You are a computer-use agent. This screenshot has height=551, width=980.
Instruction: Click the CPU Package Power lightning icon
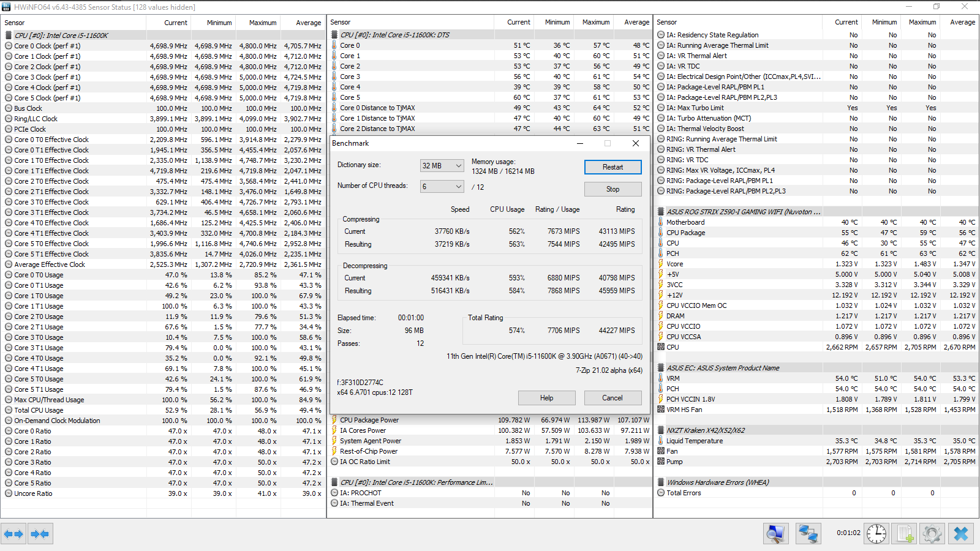click(334, 420)
